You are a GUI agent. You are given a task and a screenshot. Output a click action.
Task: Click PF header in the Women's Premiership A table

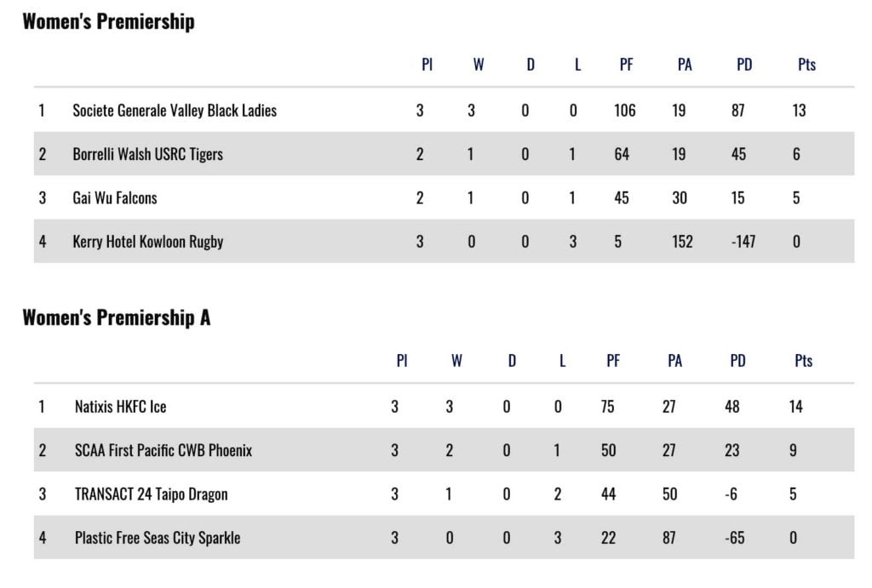tap(613, 361)
